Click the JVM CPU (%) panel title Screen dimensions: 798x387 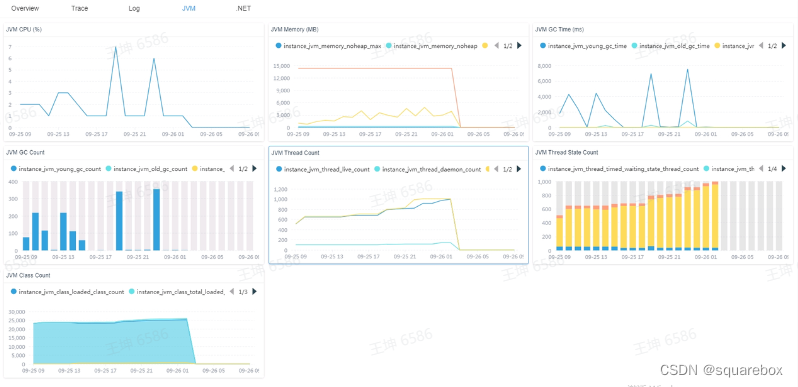(24, 29)
